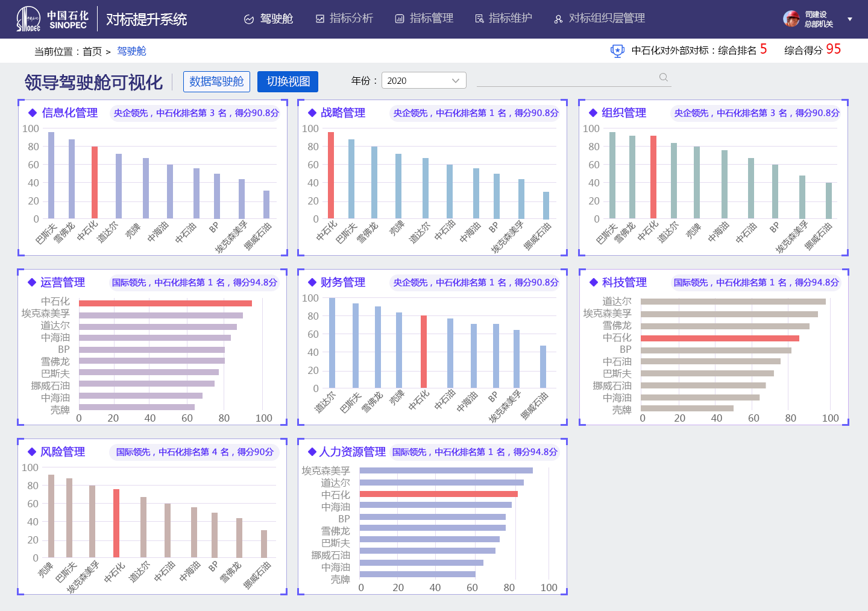Click the diamond icon beside 信息化管理
868x611 pixels.
(x=33, y=113)
